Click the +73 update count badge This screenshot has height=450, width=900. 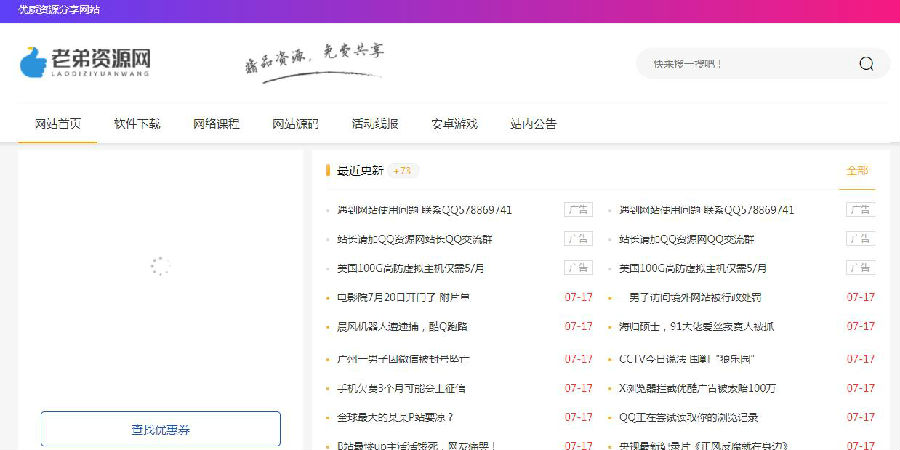coord(403,171)
